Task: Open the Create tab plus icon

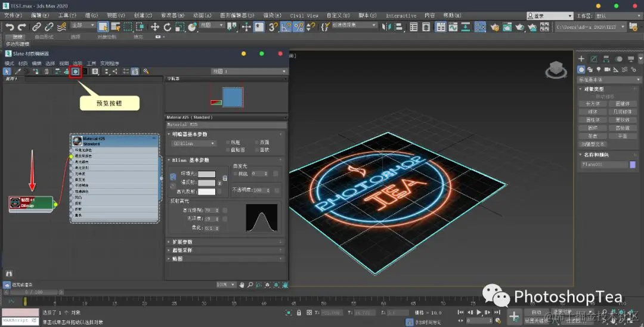Action: [x=581, y=58]
